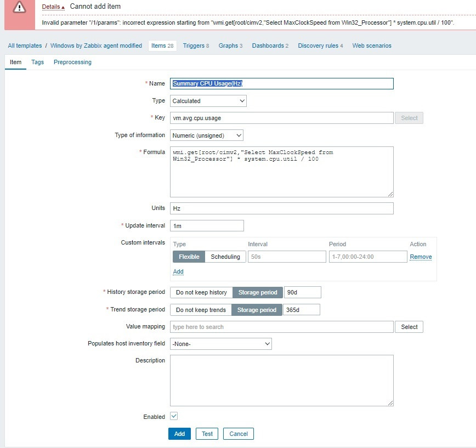
Task: Go to All templates breadcrumb
Action: pyautogui.click(x=25, y=46)
